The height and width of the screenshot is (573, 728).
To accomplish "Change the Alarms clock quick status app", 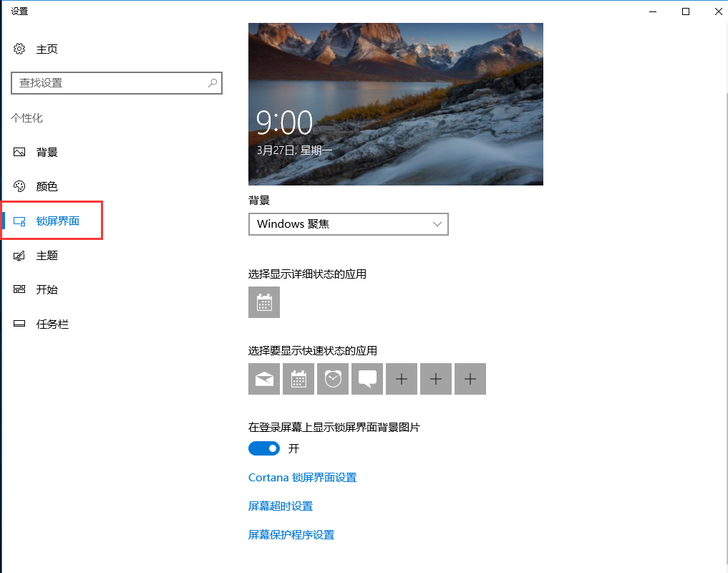I will coord(333,379).
